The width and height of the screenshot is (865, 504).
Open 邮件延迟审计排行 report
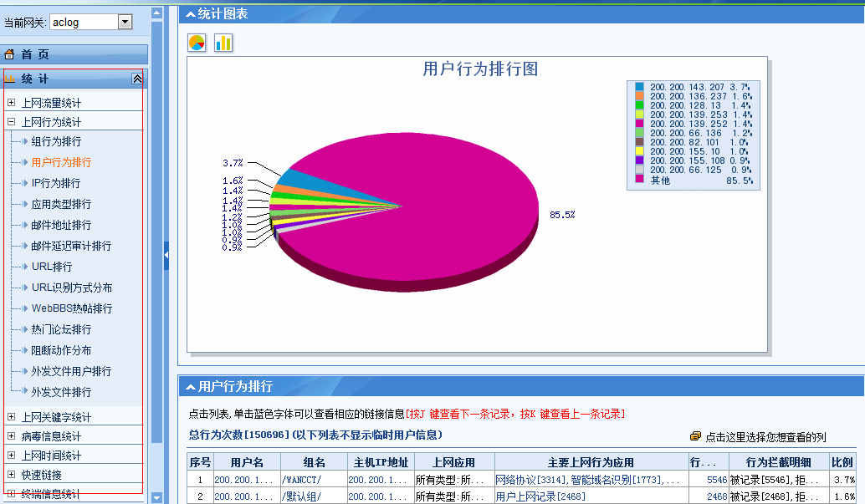click(x=71, y=246)
